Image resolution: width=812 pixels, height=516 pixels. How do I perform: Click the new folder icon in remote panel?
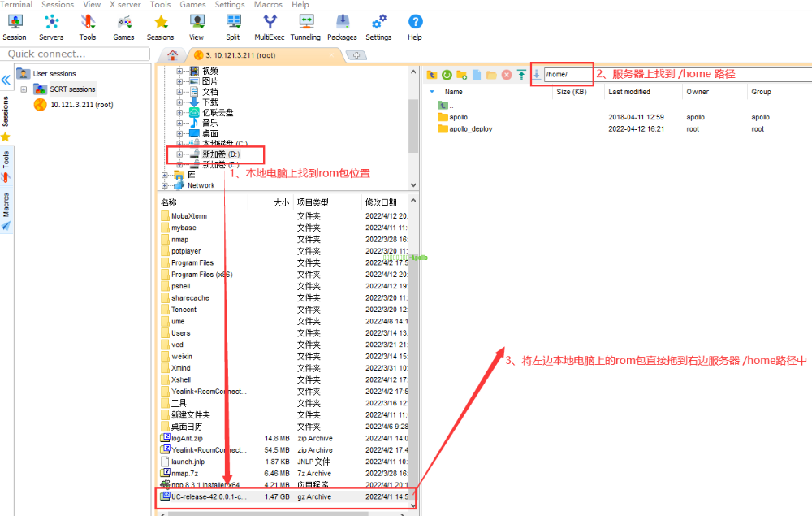pos(461,75)
